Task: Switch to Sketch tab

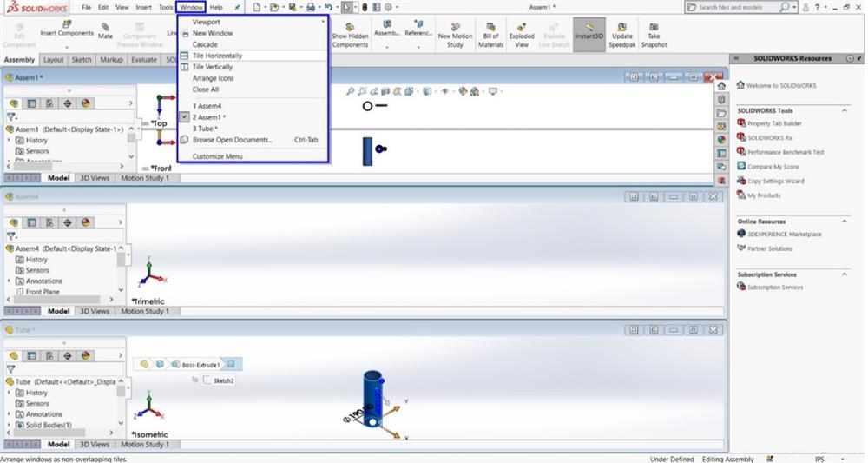Action: pos(82,59)
